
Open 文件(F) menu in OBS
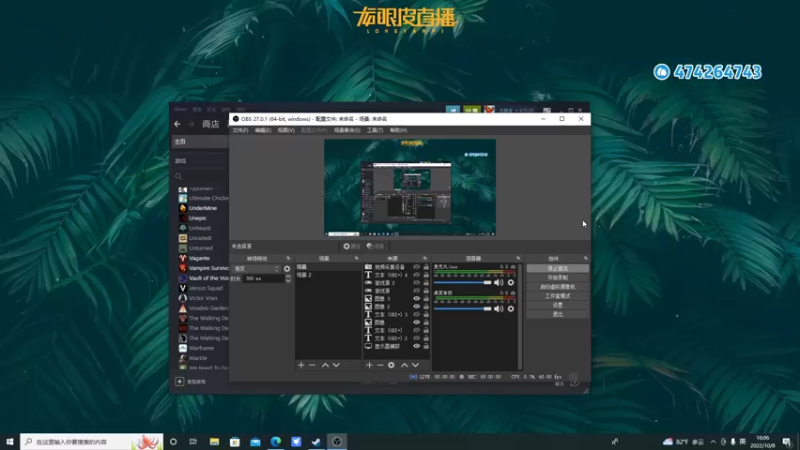pos(240,131)
